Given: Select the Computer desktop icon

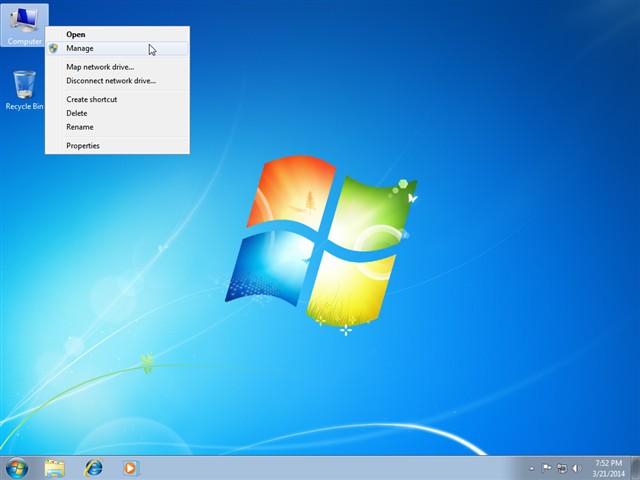Looking at the screenshot, I should [24, 25].
